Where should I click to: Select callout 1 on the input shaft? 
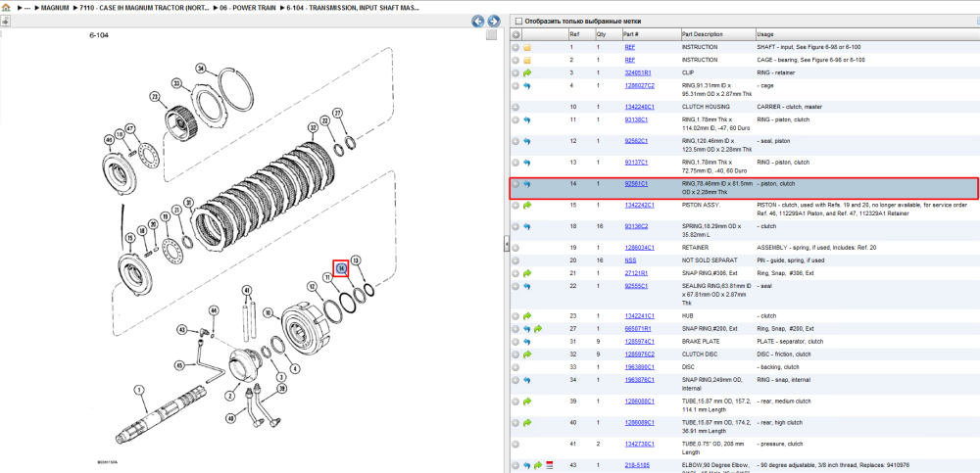[x=140, y=391]
